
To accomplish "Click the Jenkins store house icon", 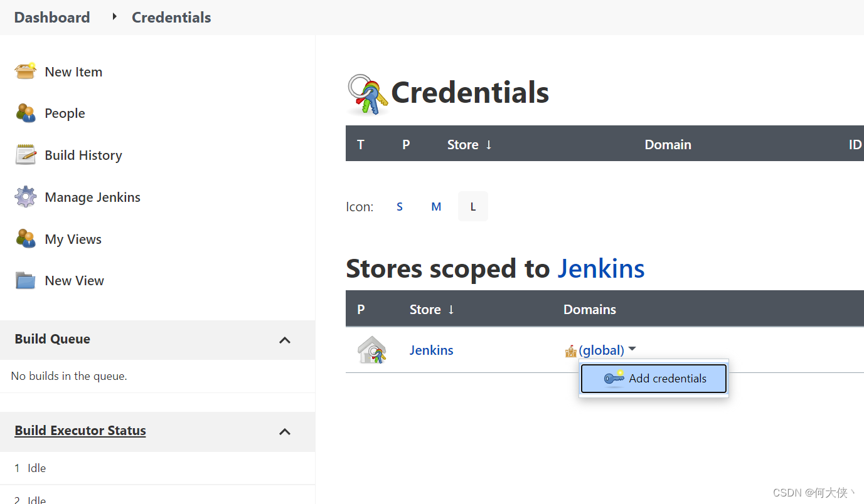I will tap(371, 350).
